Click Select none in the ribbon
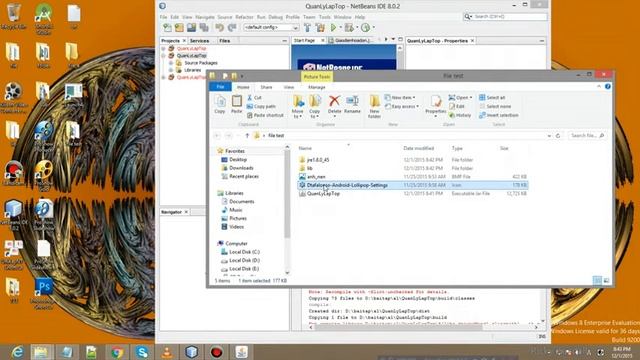The height and width of the screenshot is (360, 640). pos(495,107)
